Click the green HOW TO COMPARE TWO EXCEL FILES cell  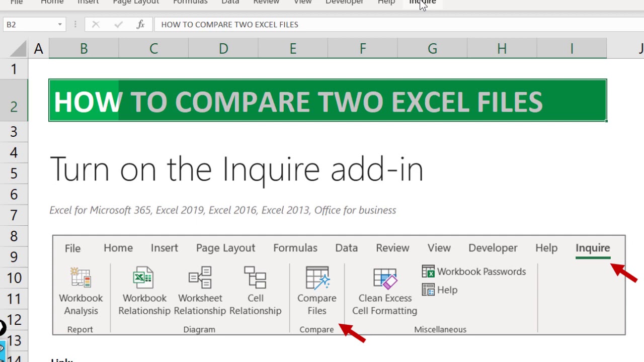[x=328, y=101]
